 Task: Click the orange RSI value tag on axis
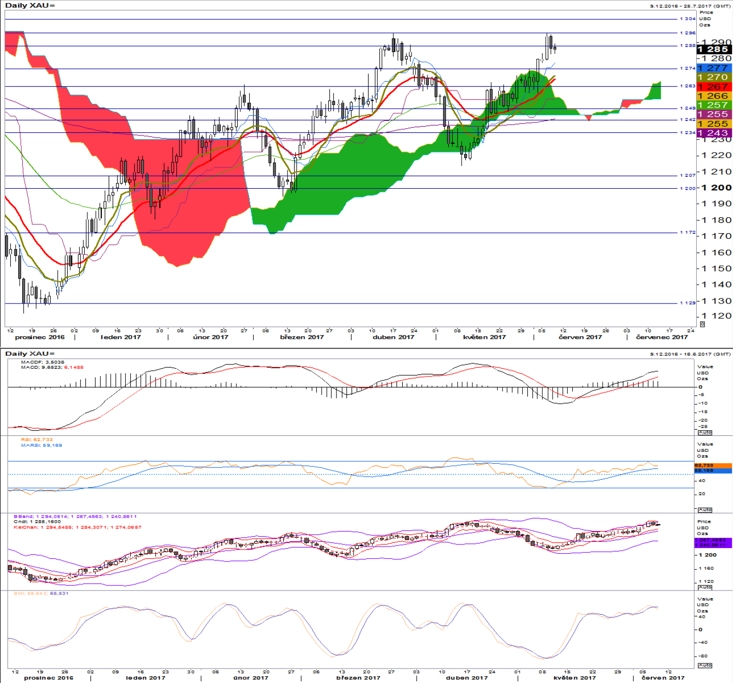coord(712,466)
